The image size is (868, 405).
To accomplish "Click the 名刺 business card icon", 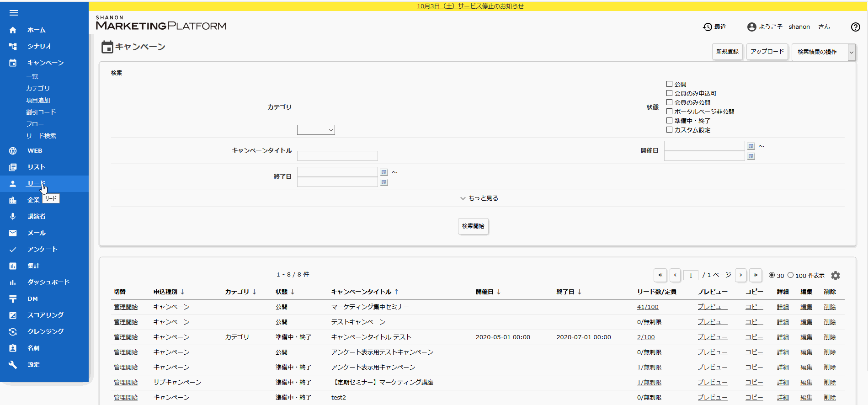I will coord(13,348).
